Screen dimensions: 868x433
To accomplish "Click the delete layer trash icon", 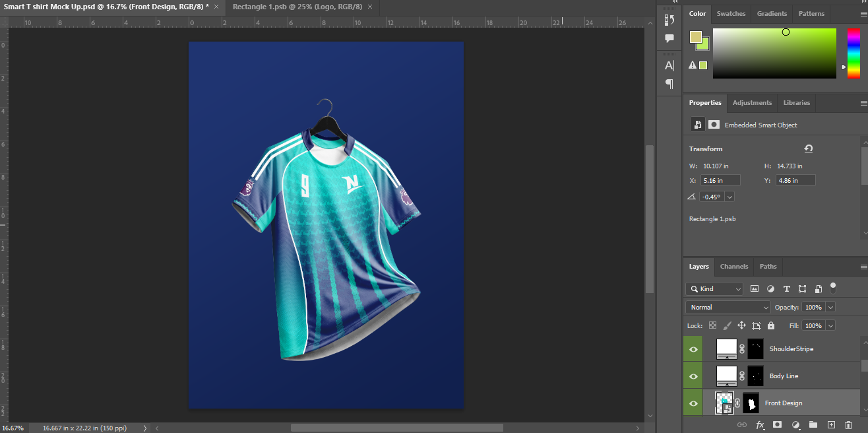I will [x=849, y=425].
